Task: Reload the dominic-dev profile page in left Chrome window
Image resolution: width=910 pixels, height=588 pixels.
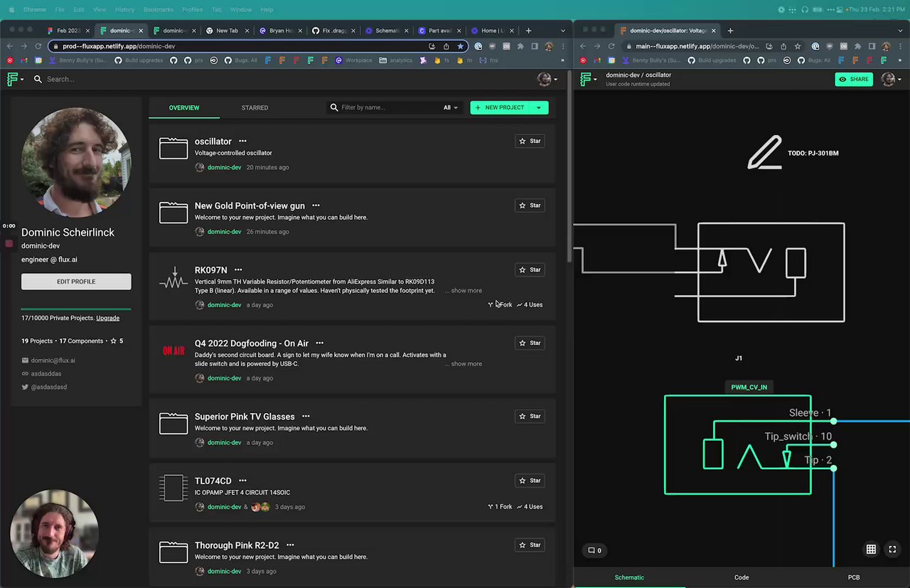Action: tap(38, 46)
